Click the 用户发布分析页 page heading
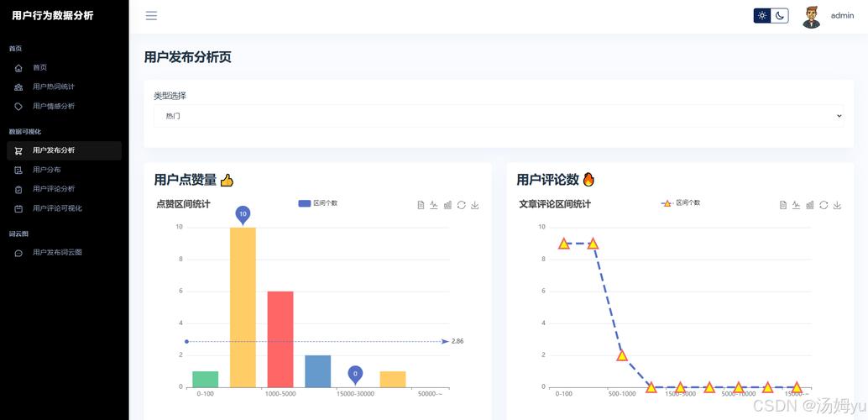The height and width of the screenshot is (420, 868). tap(188, 57)
